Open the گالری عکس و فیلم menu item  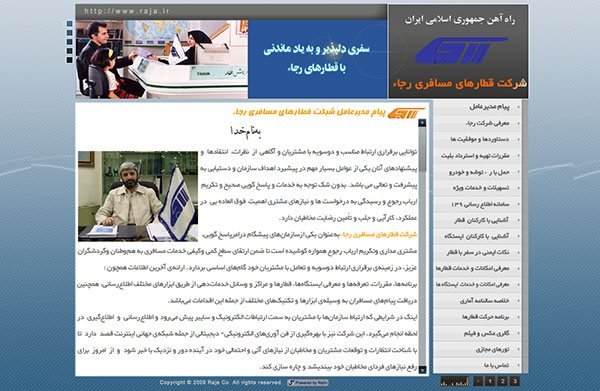478,333
